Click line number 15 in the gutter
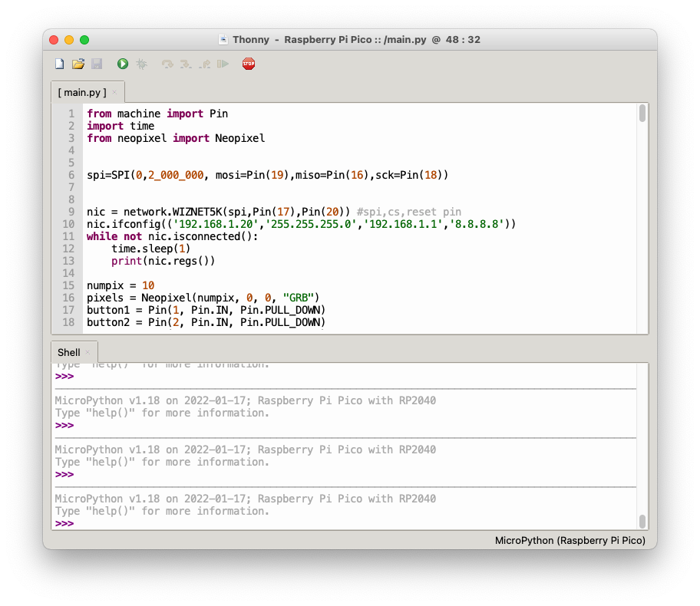 (68, 285)
